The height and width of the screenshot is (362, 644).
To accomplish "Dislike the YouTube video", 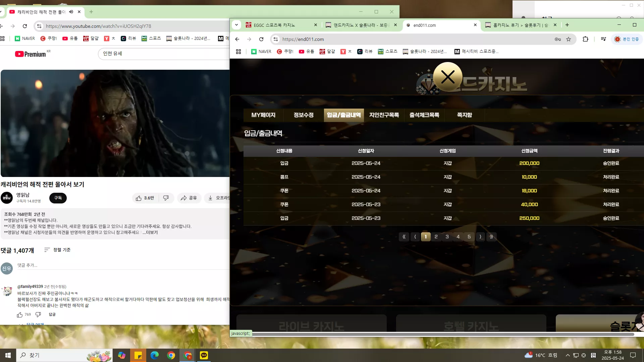I will [166, 198].
